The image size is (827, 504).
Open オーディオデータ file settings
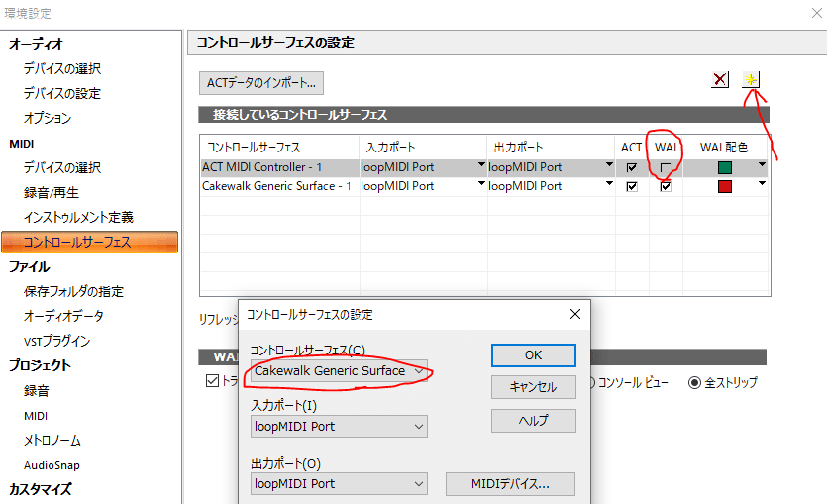[x=63, y=316]
